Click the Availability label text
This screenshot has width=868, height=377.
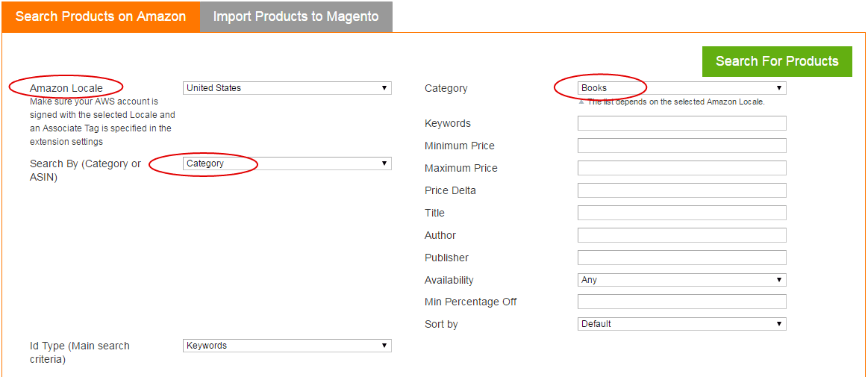coord(449,280)
